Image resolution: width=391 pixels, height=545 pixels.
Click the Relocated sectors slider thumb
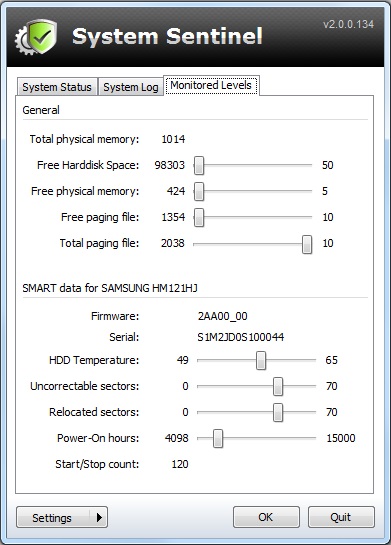click(x=278, y=412)
